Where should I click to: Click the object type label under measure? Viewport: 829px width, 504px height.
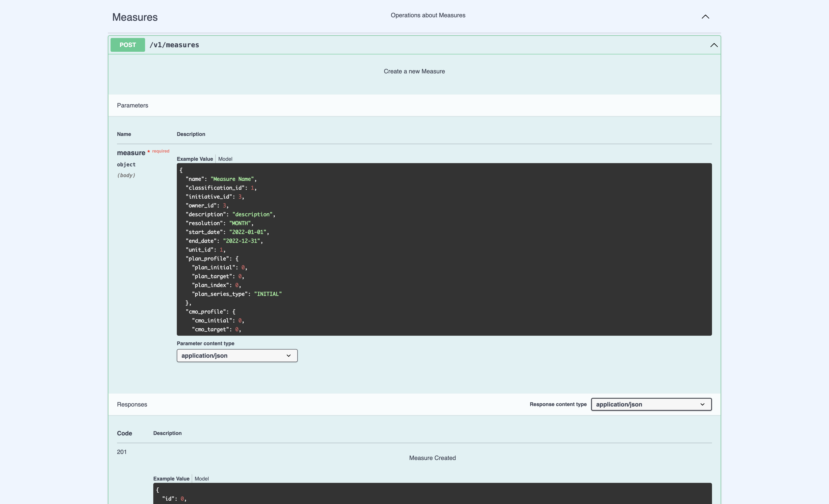(126, 164)
